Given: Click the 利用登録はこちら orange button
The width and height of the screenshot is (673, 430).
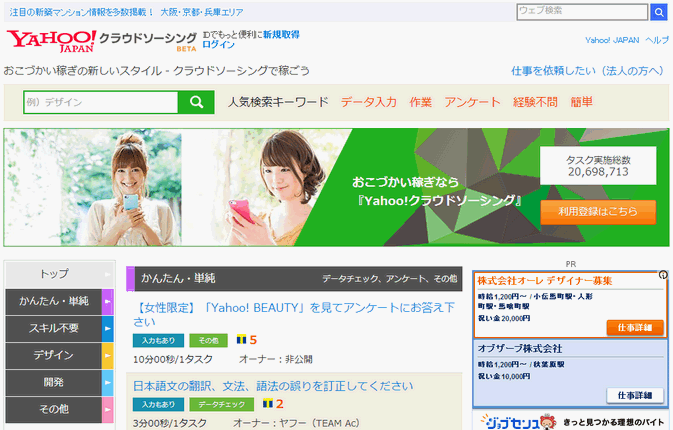Looking at the screenshot, I should 598,212.
